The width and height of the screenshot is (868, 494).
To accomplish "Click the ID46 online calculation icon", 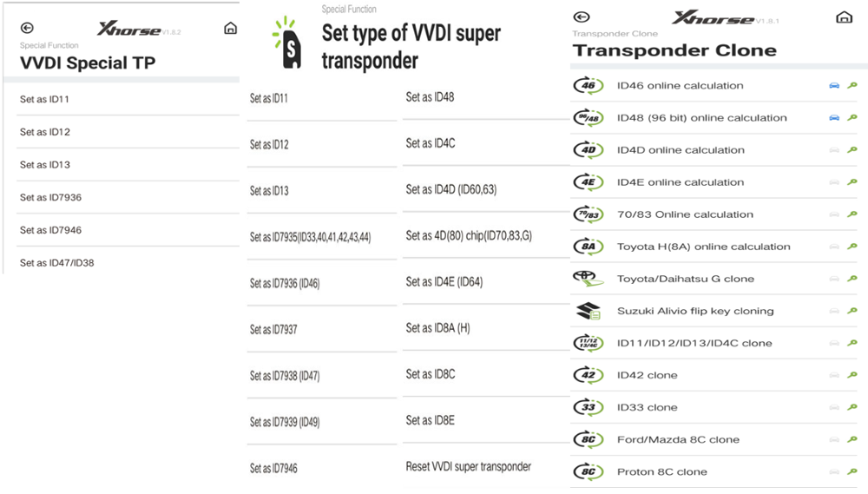I will [x=588, y=86].
